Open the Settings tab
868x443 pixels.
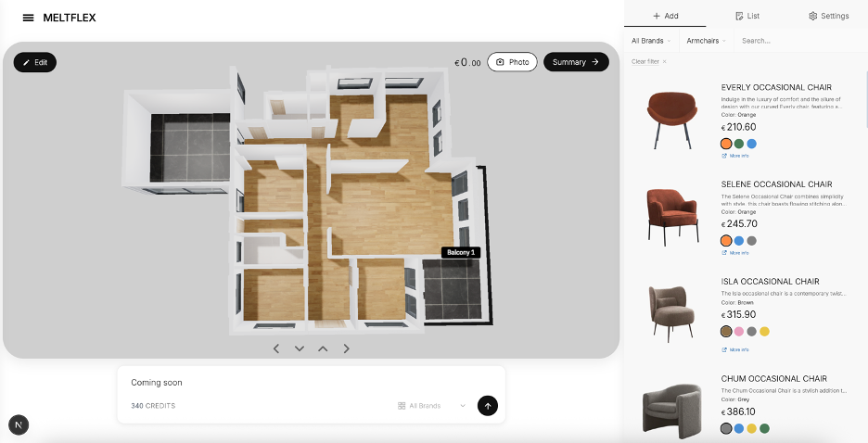click(x=828, y=16)
